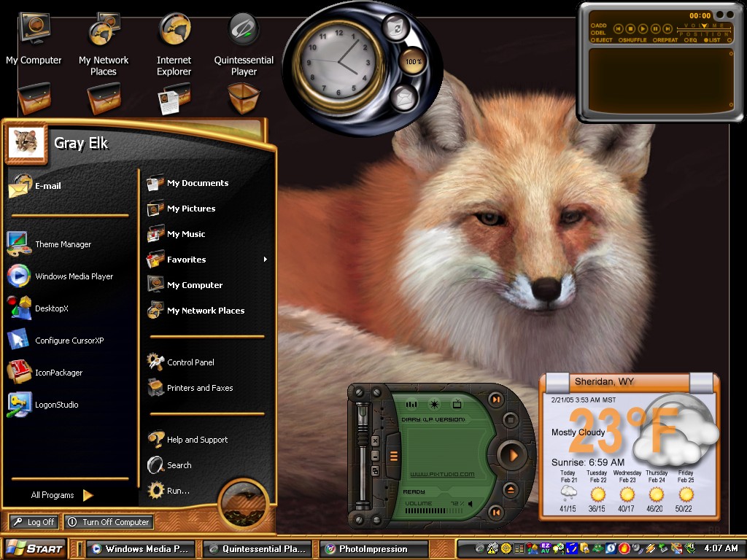Toggle the LIST option in amber player
The height and width of the screenshot is (560, 747).
[712, 41]
